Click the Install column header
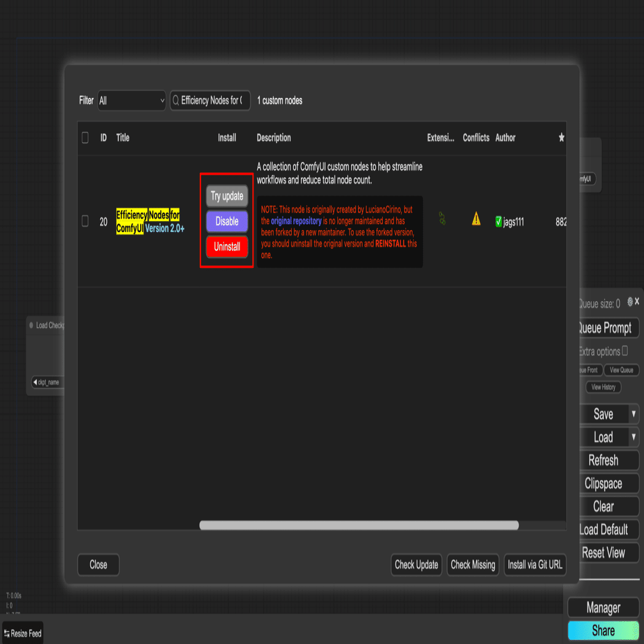644x644 pixels. (x=227, y=138)
